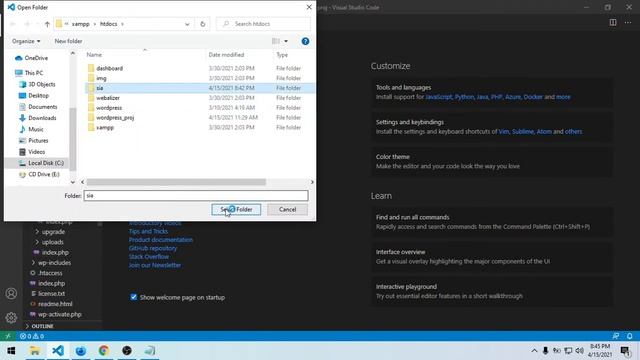Open GitHub repository link

coord(153,248)
